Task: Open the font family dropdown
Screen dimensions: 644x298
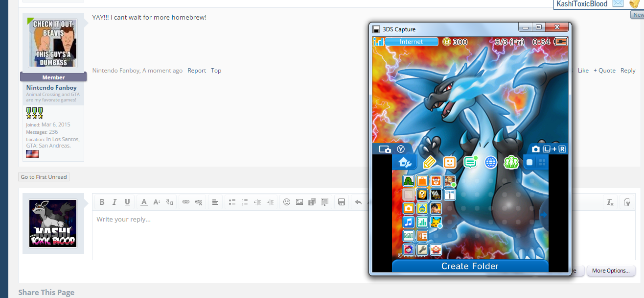Action: pos(169,202)
